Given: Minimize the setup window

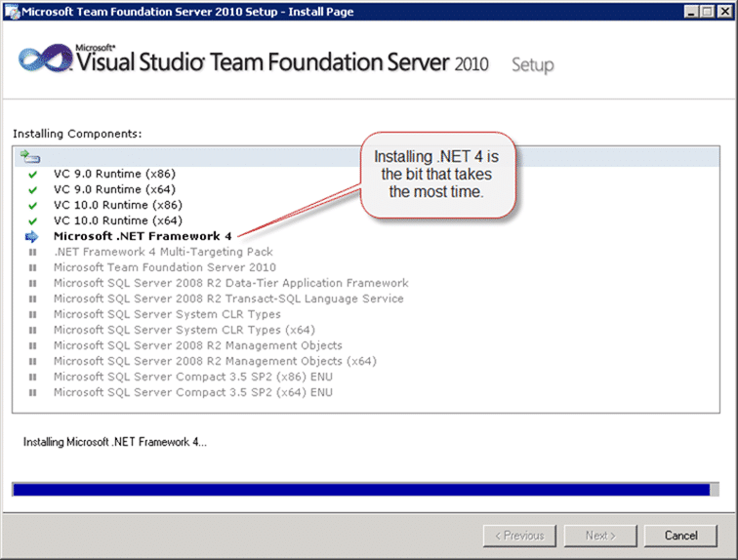Looking at the screenshot, I should tap(691, 12).
